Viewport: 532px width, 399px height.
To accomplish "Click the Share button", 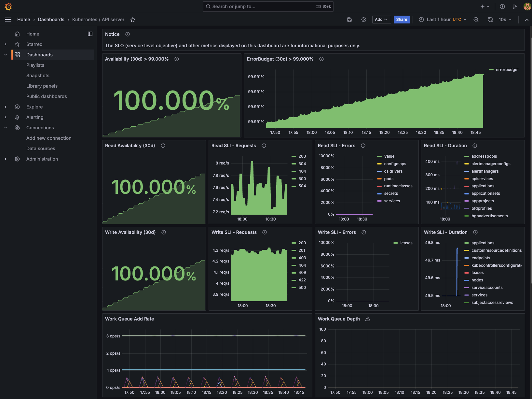I will coord(402,20).
